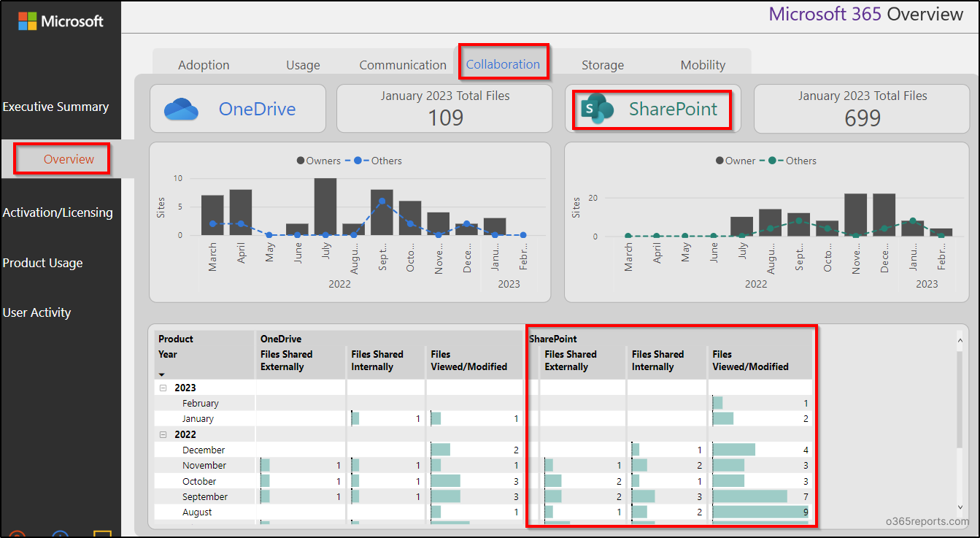
Task: Click the SharePoint logo icon
Action: click(x=597, y=109)
